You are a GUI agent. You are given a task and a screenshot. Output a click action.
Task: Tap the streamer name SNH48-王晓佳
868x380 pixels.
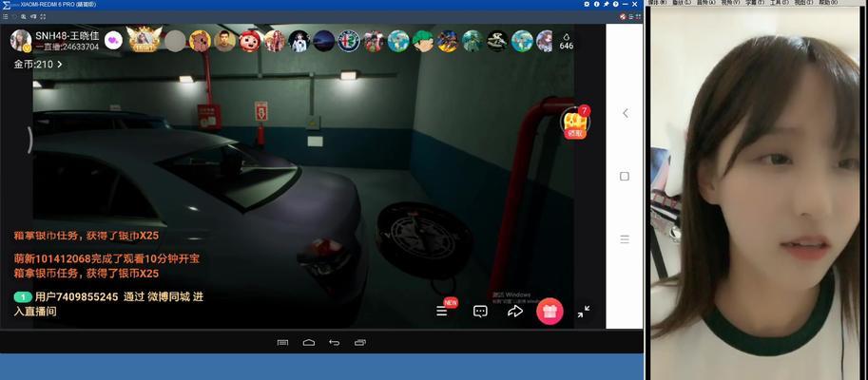tap(68, 35)
